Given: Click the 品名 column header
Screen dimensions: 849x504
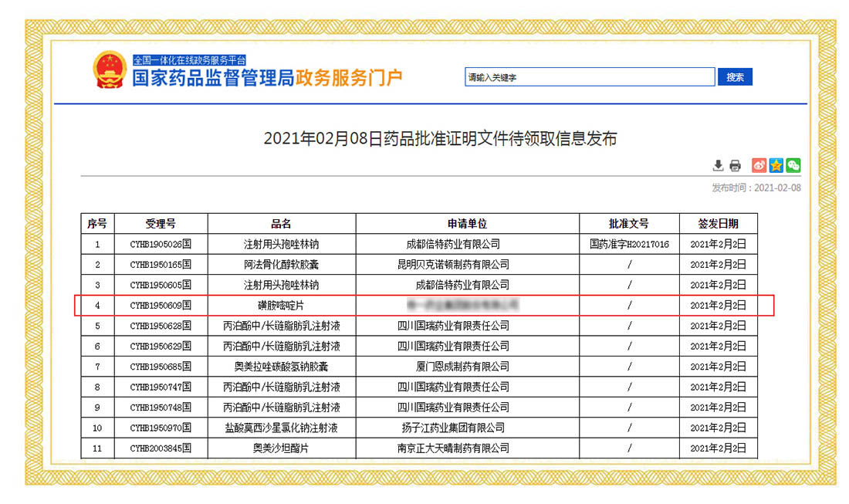Looking at the screenshot, I should (281, 224).
